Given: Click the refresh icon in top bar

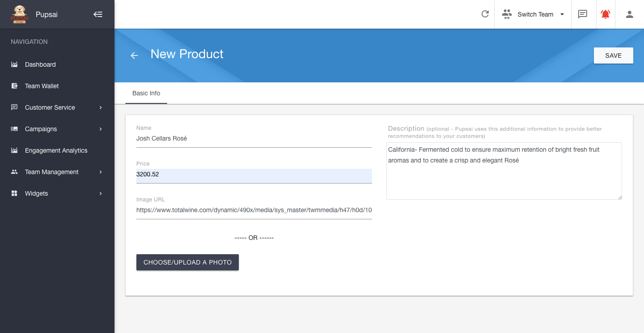Looking at the screenshot, I should tap(485, 14).
